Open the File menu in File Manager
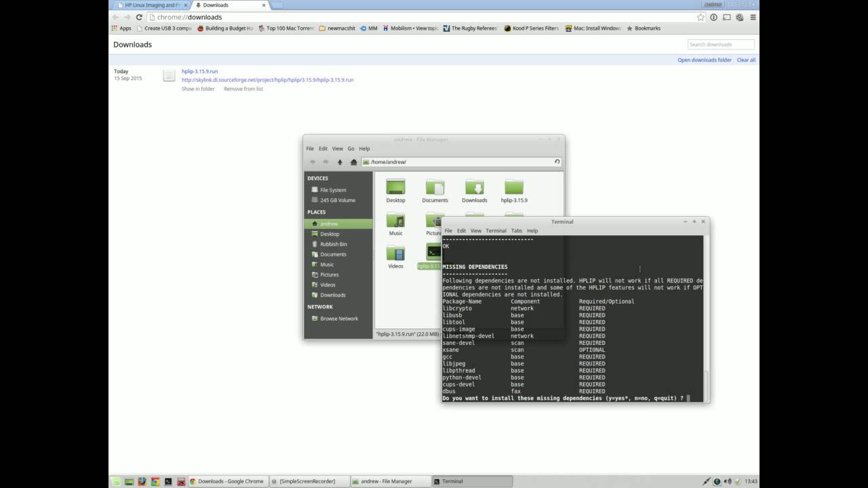868x488 pixels. [310, 148]
